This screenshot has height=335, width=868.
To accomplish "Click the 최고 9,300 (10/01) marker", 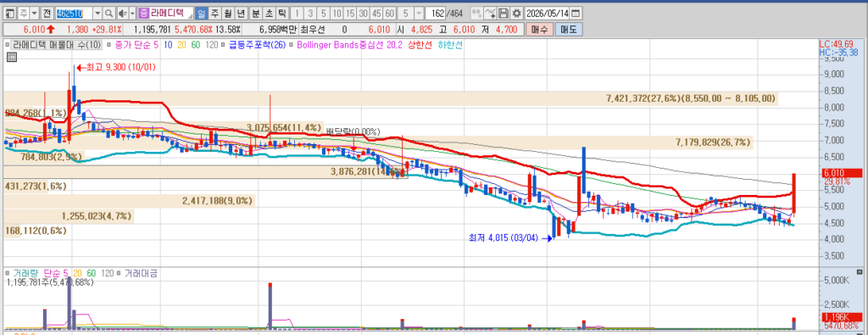I will point(116,67).
